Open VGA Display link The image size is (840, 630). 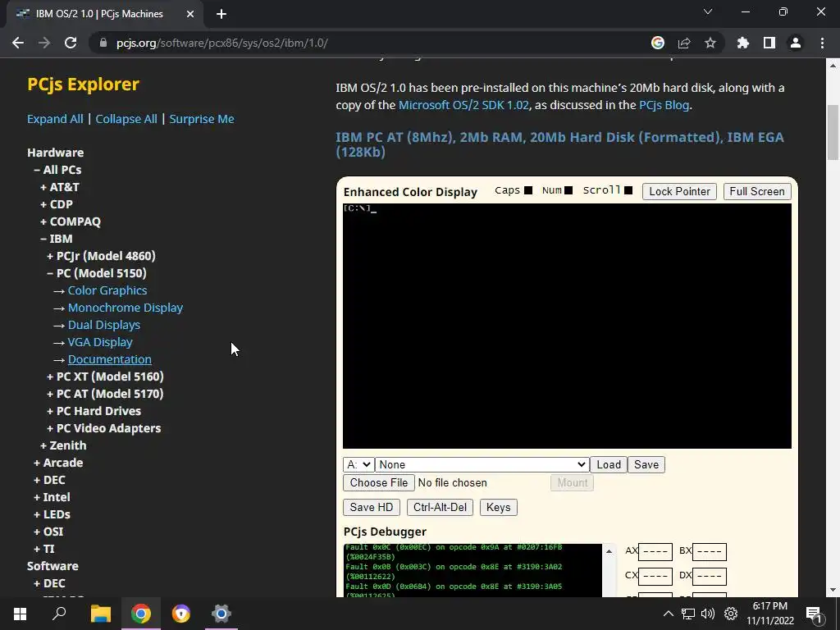pos(100,342)
